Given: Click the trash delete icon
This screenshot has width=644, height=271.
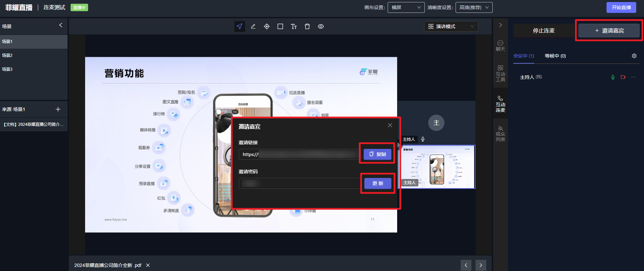Looking at the screenshot, I should click(307, 26).
